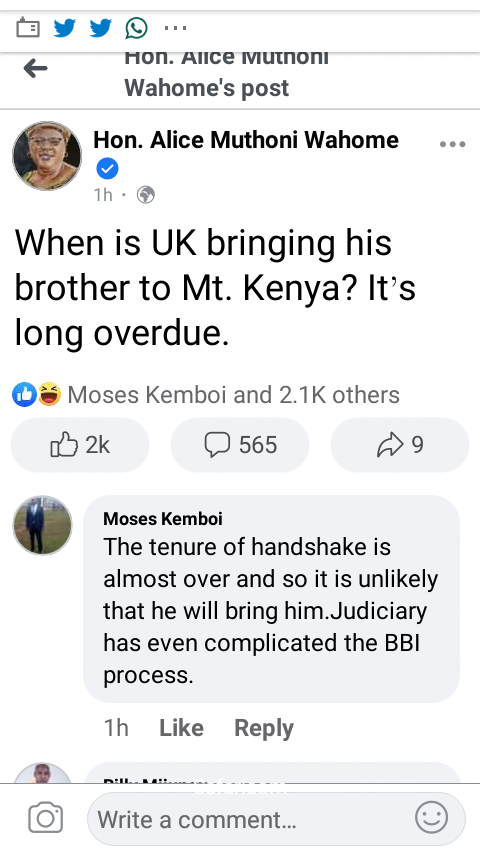Viewport: 480px width, 854px height.
Task: Open the first Twitter notification icon
Action: tap(64, 28)
